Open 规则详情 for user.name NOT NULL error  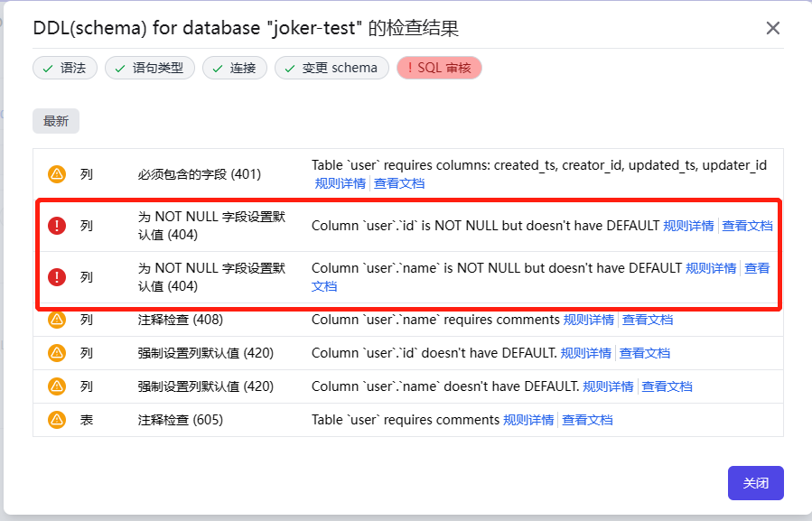point(711,268)
